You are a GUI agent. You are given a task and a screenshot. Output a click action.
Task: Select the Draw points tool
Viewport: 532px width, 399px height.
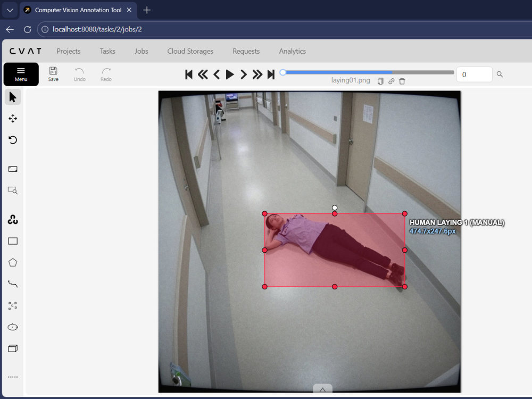point(13,306)
